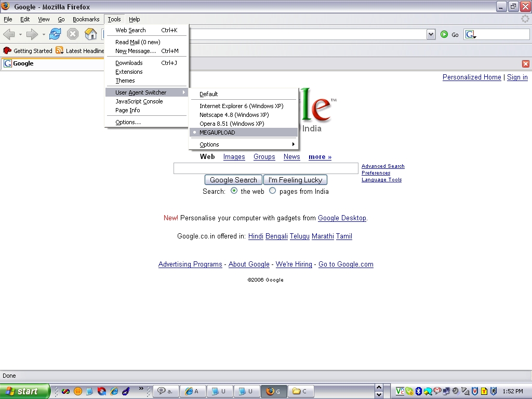The height and width of the screenshot is (399, 532).
Task: Open the Help menu
Action: click(x=135, y=19)
